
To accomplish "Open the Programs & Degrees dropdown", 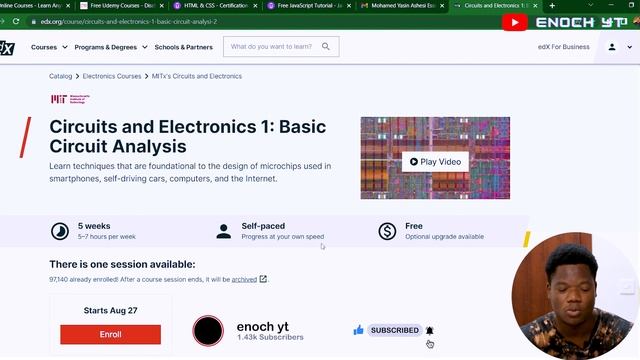I will tap(111, 47).
